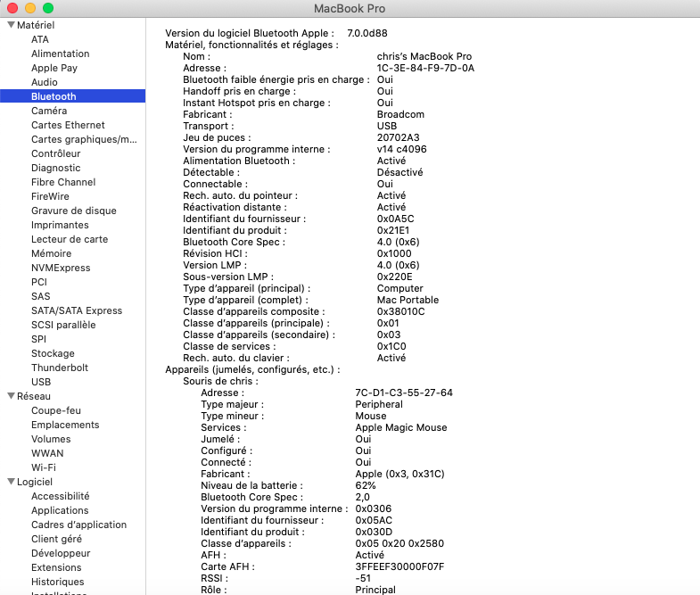Viewport: 700px width, 595px height.
Task: Select SCSI parallèle entry
Action: 63,326
